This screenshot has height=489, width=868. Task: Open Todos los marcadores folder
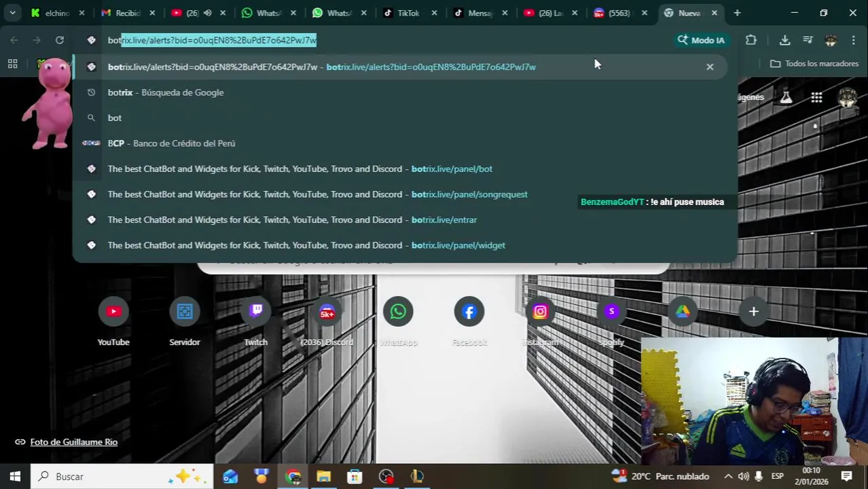coord(814,64)
